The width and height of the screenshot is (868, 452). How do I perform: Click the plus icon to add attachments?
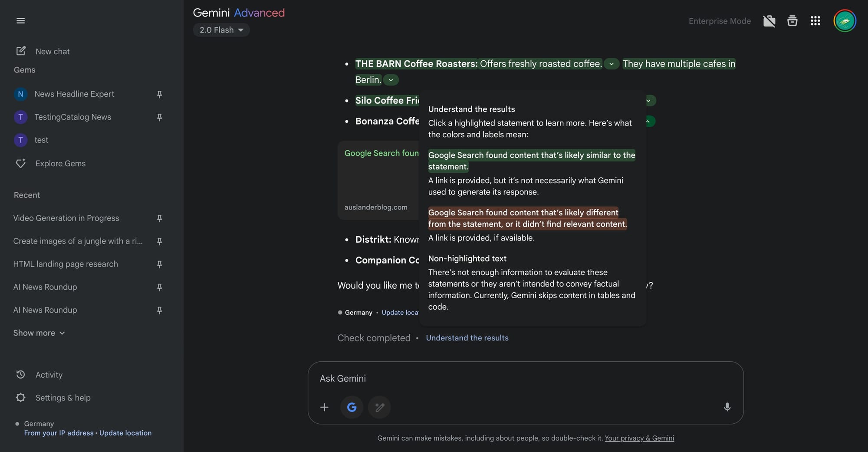pyautogui.click(x=324, y=407)
